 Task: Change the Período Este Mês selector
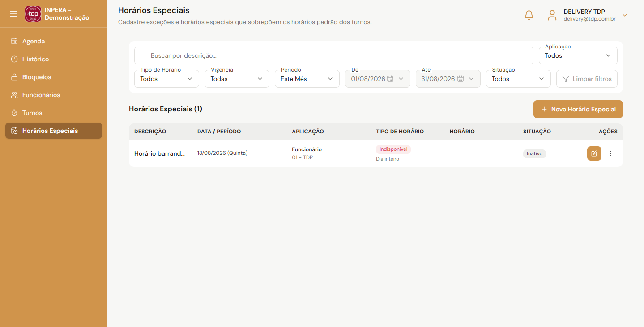307,79
